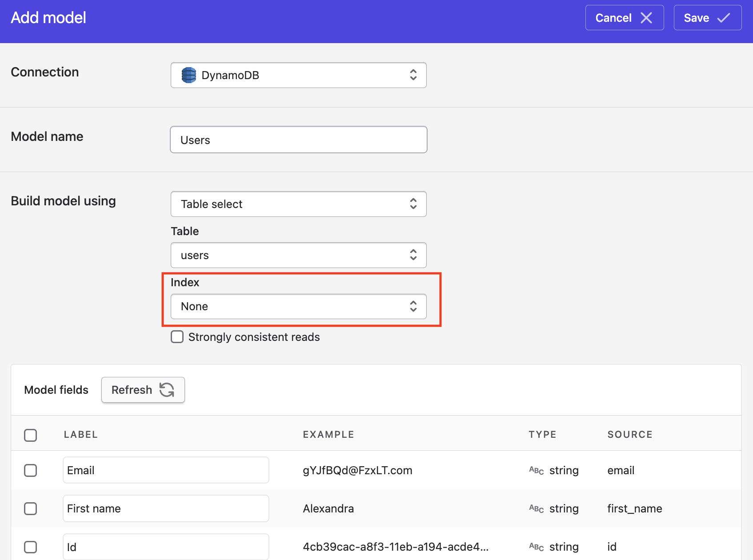This screenshot has height=560, width=753.
Task: Click the ABC string type icon for Email
Action: pyautogui.click(x=536, y=471)
